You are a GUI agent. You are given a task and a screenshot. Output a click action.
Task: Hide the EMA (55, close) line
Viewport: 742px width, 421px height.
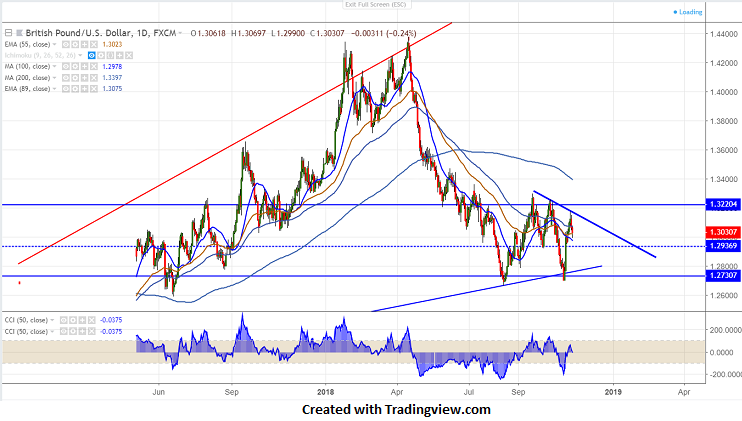66,44
